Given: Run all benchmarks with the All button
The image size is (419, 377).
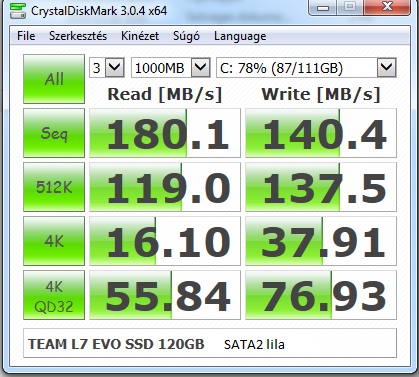Looking at the screenshot, I should point(54,79).
